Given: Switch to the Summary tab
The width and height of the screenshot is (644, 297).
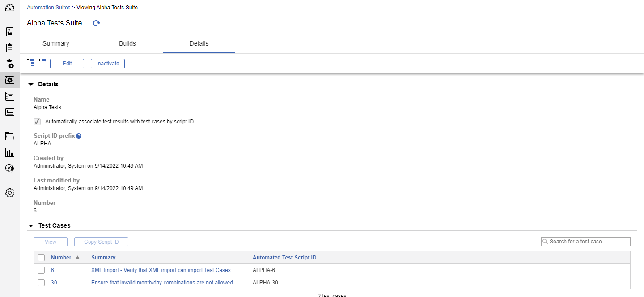Looking at the screenshot, I should tap(56, 44).
